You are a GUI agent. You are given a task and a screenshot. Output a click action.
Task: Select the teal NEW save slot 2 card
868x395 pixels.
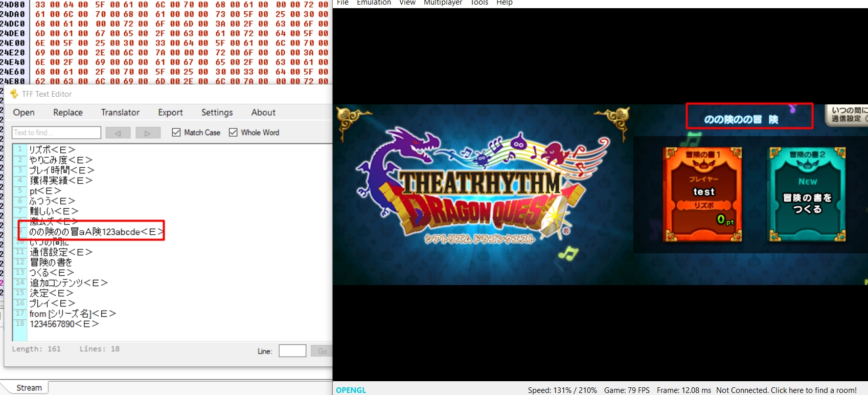click(x=808, y=194)
